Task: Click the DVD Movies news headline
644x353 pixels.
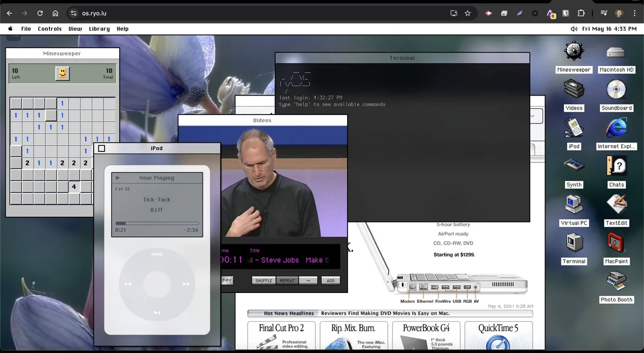Action: [x=385, y=313]
